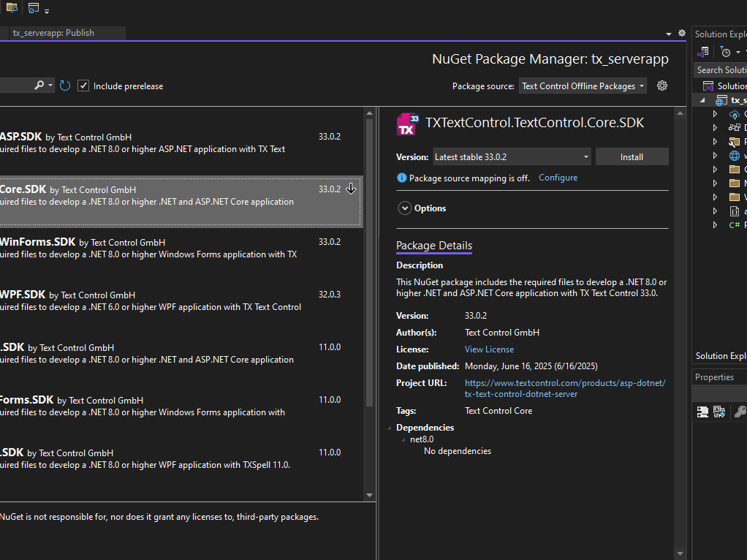The height and width of the screenshot is (560, 747).
Task: Click the folder-with-magnifier icon in the top toolbar
Action: click(x=10, y=8)
